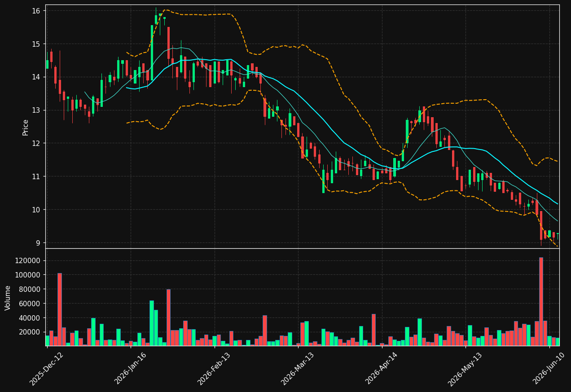Click the Volume axis title

coord(8,298)
